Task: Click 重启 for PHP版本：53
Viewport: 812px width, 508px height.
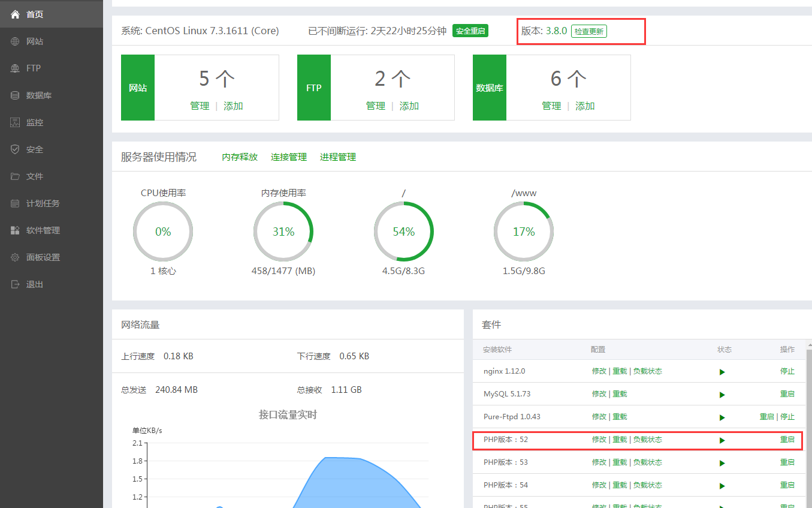Action: (787, 462)
